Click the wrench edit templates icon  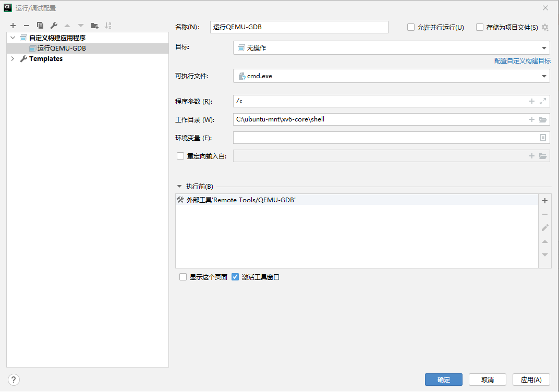[54, 26]
